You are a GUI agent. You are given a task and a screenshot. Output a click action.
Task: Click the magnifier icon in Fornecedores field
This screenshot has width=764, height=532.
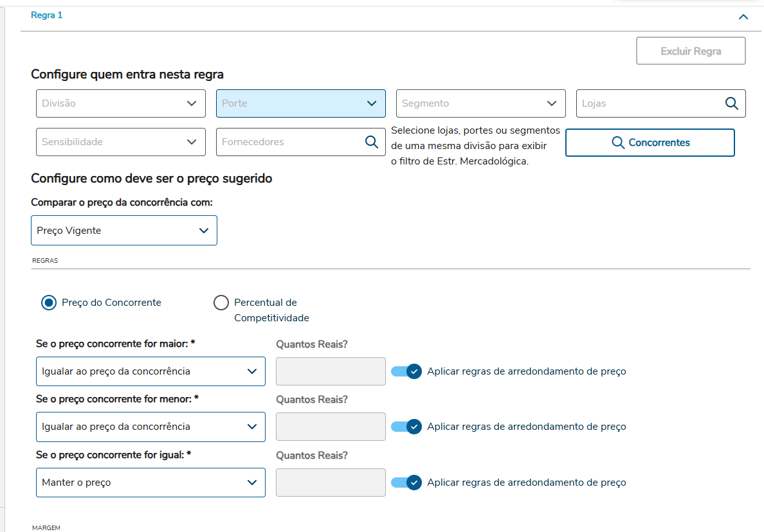coord(371,142)
